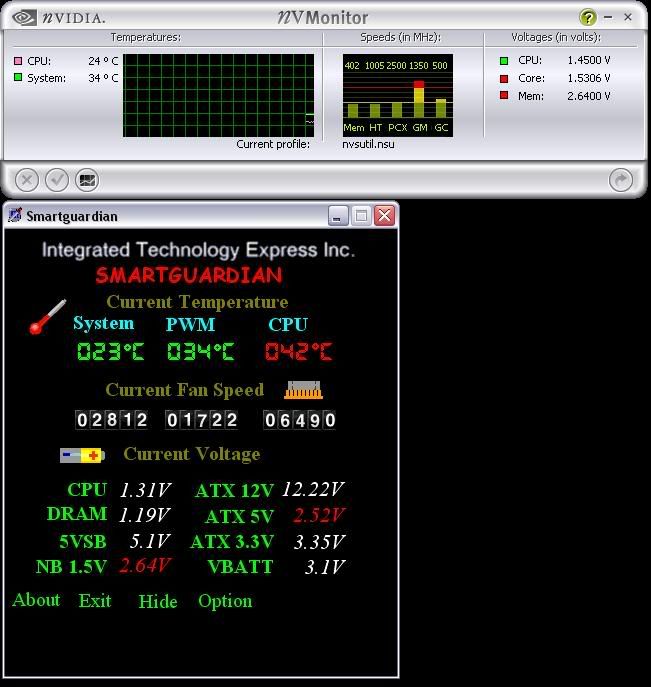Click the round cancel X button in NVMonitor
651x687 pixels.
point(27,180)
